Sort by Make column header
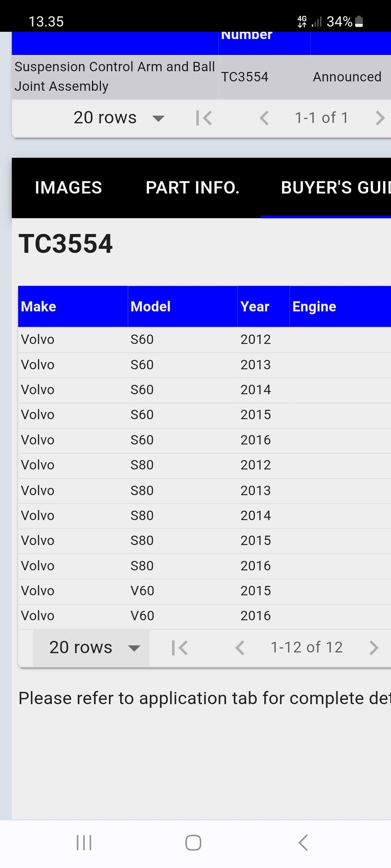This screenshot has height=868, width=391. point(39,306)
